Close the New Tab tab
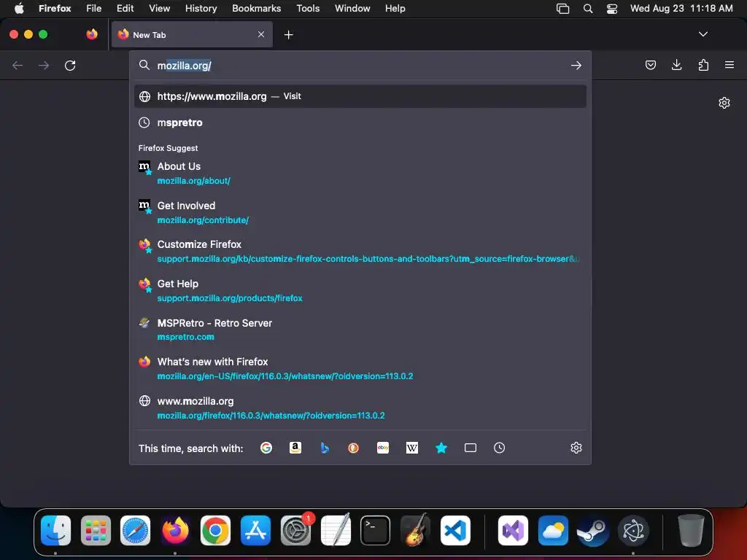 (261, 34)
